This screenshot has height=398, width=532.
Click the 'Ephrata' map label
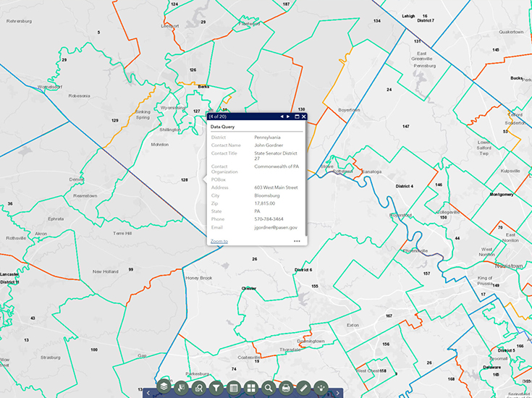[56, 219]
